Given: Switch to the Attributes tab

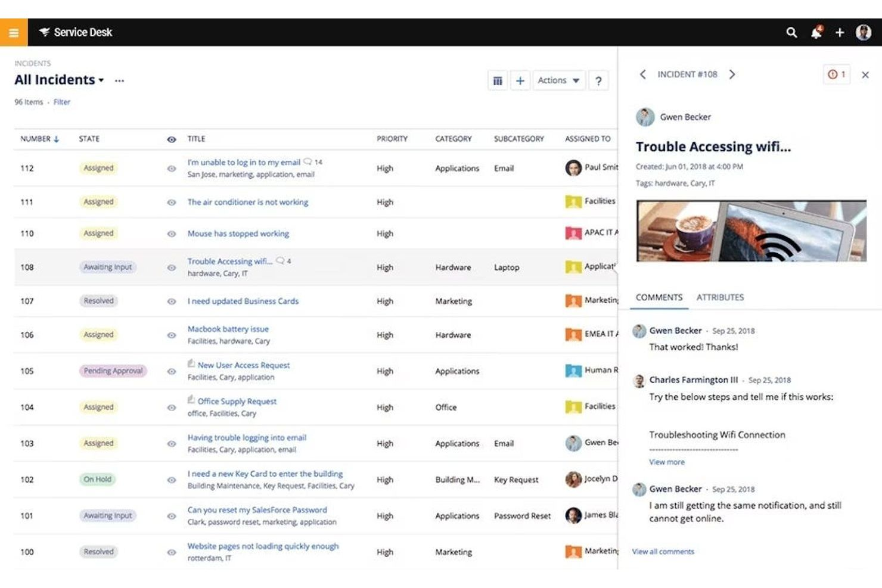Looking at the screenshot, I should (x=720, y=297).
